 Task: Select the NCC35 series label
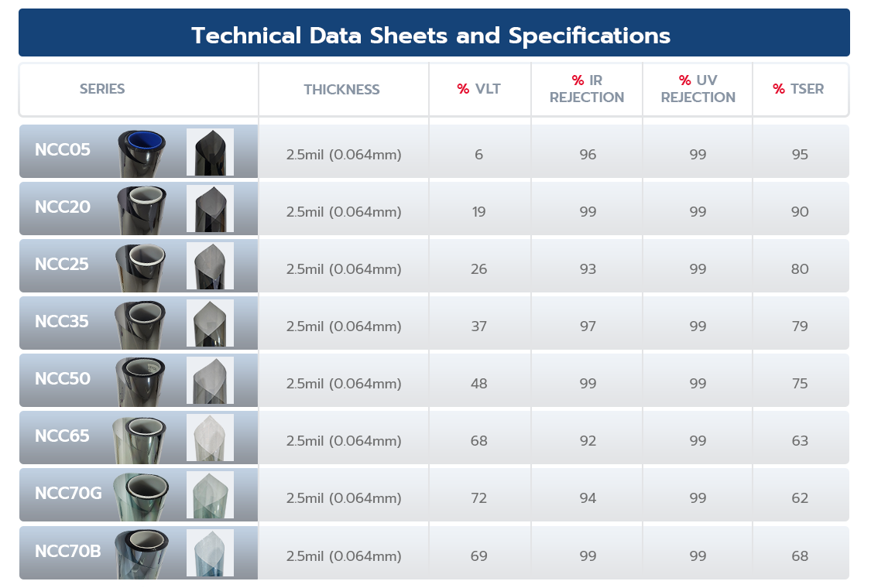click(x=62, y=322)
